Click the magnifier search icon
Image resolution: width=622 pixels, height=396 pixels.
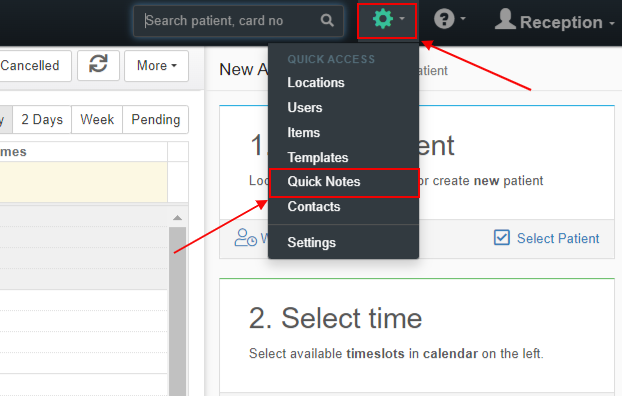[327, 20]
